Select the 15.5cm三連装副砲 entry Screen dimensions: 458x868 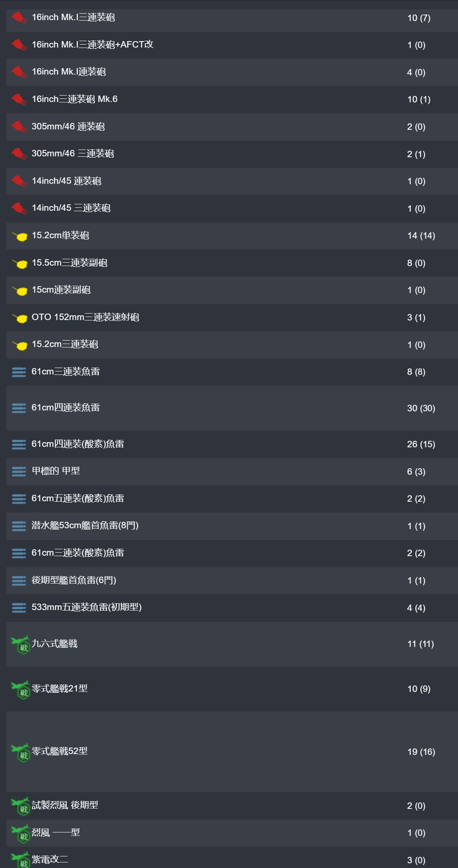232,263
